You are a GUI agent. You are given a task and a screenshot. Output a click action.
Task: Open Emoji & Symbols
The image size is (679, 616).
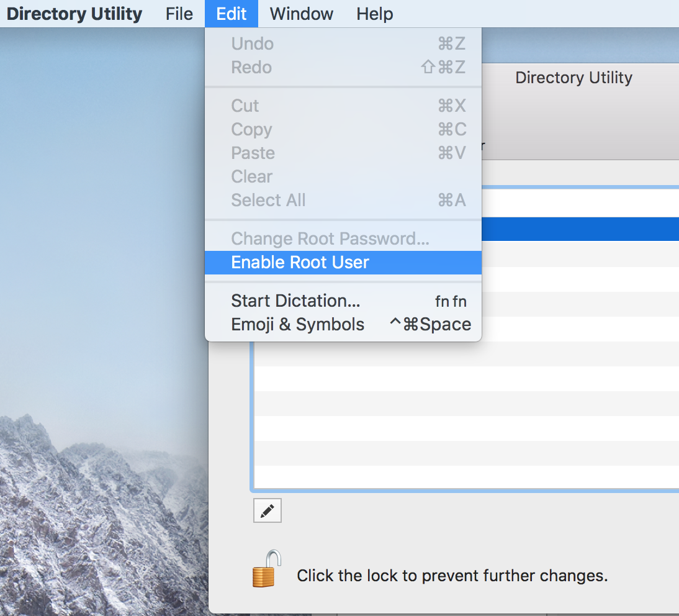click(x=343, y=325)
